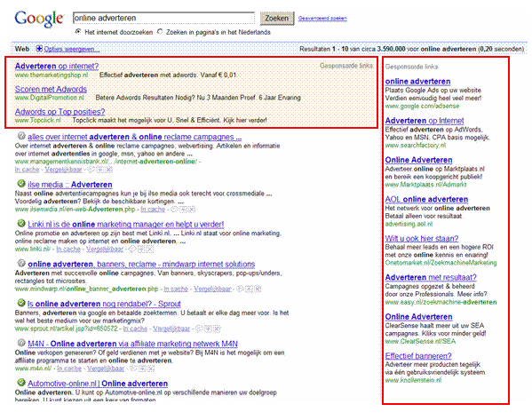Screen dimensions: 532x420
Task: Click the comment bubble icon in the ilsemedia.nl result line
Action: 174,210
